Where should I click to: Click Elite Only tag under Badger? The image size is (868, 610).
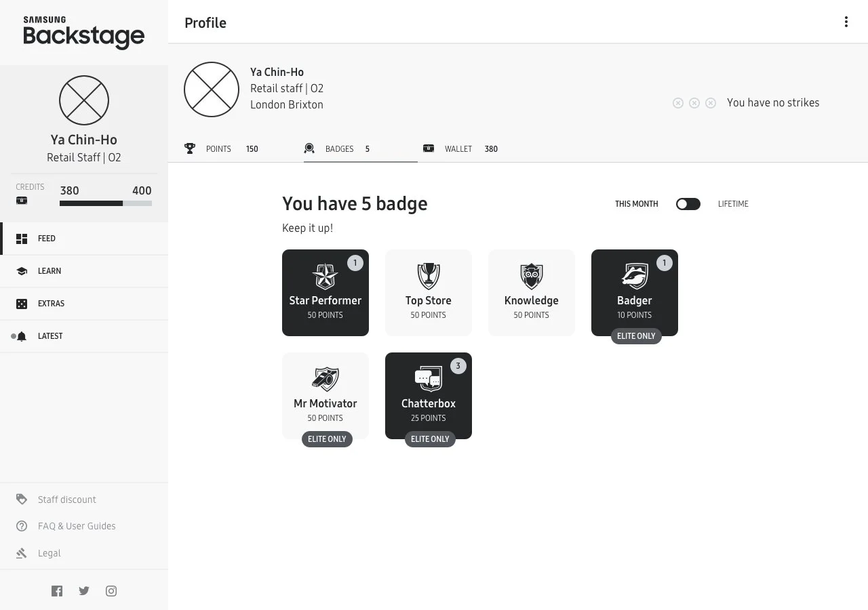[636, 336]
